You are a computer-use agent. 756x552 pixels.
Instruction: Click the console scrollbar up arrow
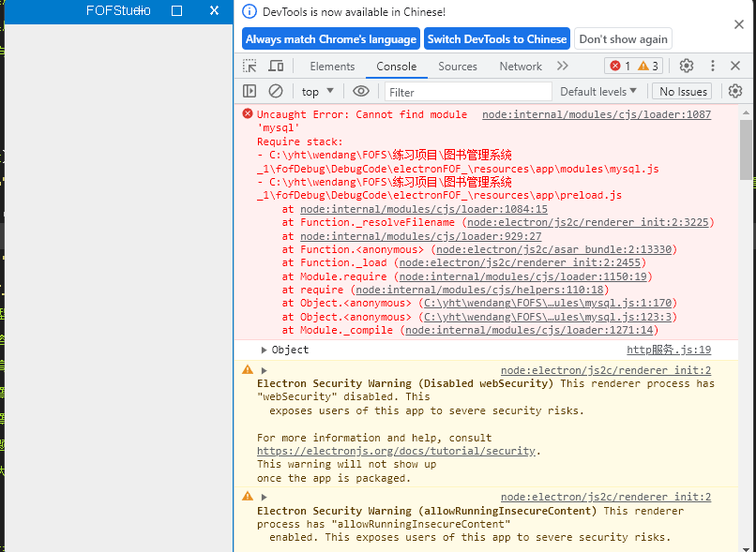(746, 112)
